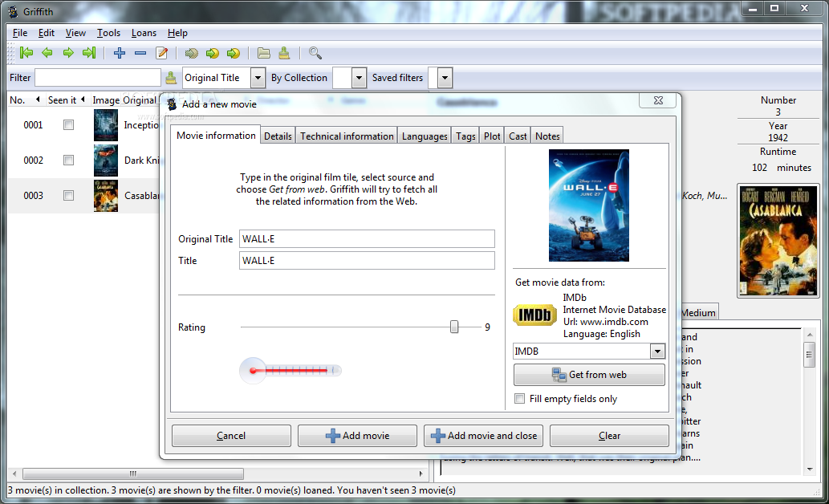Switch to the Cast tab
Viewport: 829px width, 504px height.
[518, 136]
